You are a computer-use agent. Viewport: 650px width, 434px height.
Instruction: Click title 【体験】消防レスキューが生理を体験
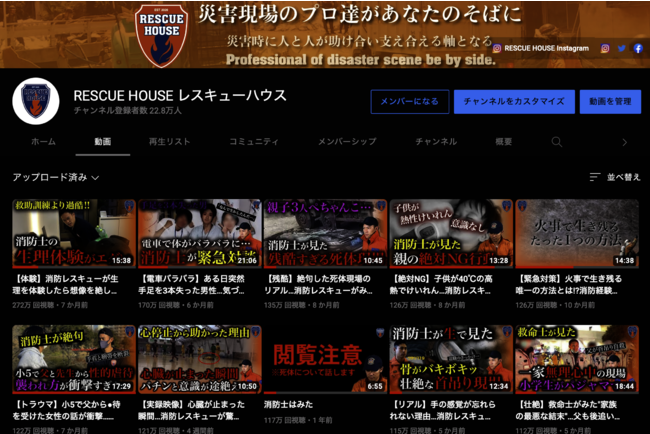tap(65, 284)
